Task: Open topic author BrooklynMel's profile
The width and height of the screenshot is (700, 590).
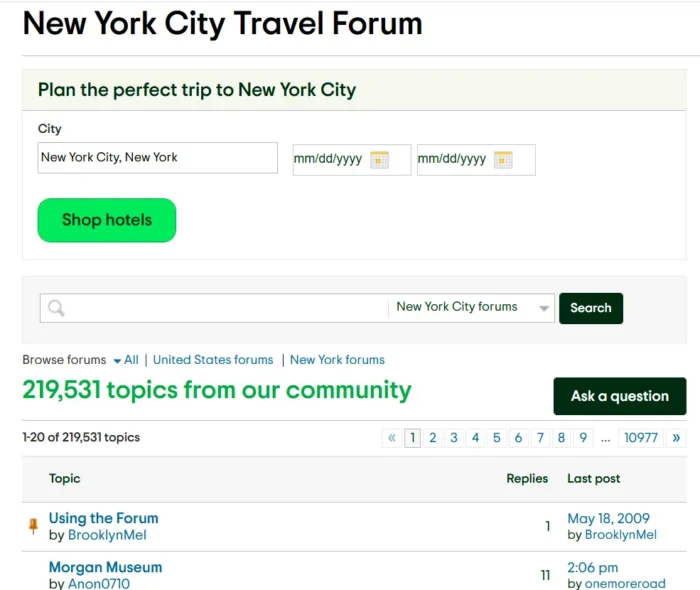Action: coord(107,535)
